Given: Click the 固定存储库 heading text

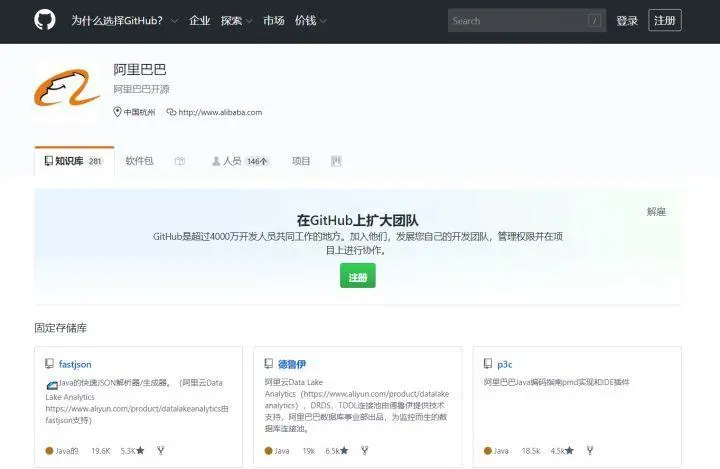Looking at the screenshot, I should point(61,328).
